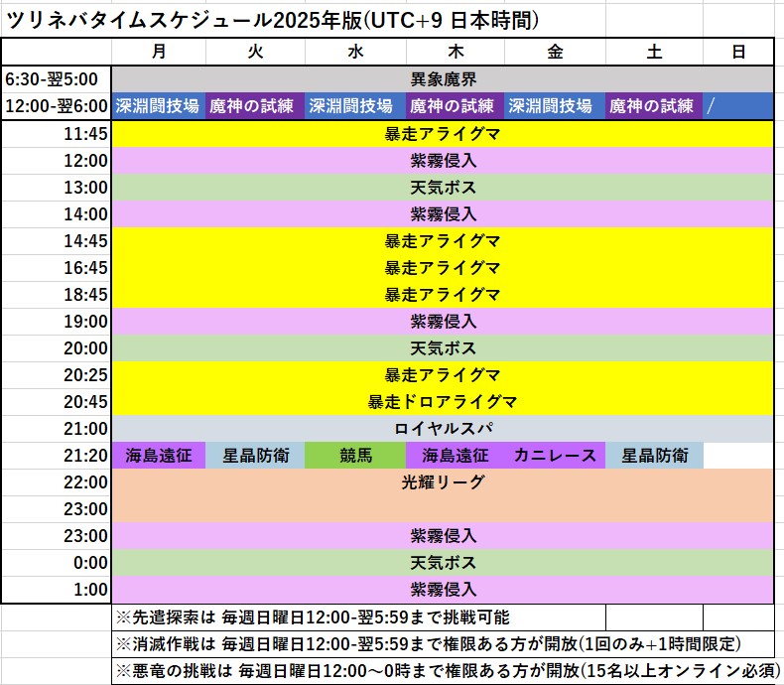Select the 14:00 time cell
Viewport: 784px width, 685px height.
(57, 214)
